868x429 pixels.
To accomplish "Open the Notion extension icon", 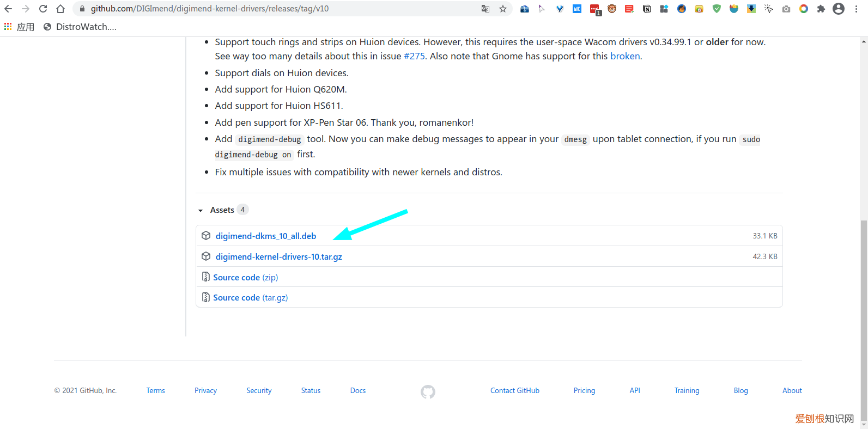I will click(x=647, y=9).
